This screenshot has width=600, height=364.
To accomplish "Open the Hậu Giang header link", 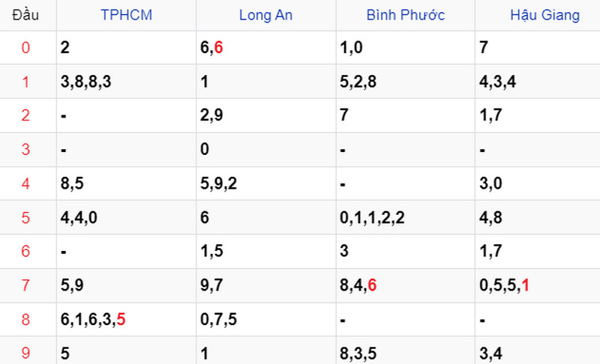I will tap(545, 15).
